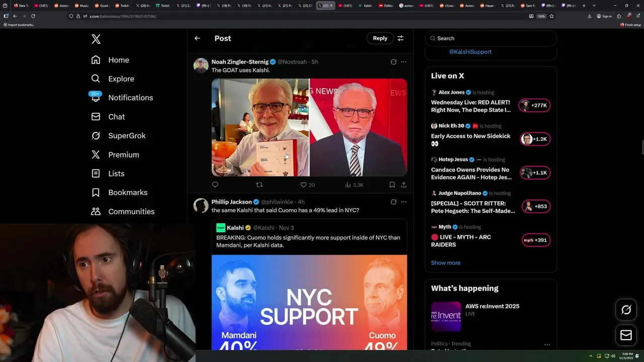This screenshot has height=362, width=644.
Task: Open tab list dropdown arrow
Action: 594,6
